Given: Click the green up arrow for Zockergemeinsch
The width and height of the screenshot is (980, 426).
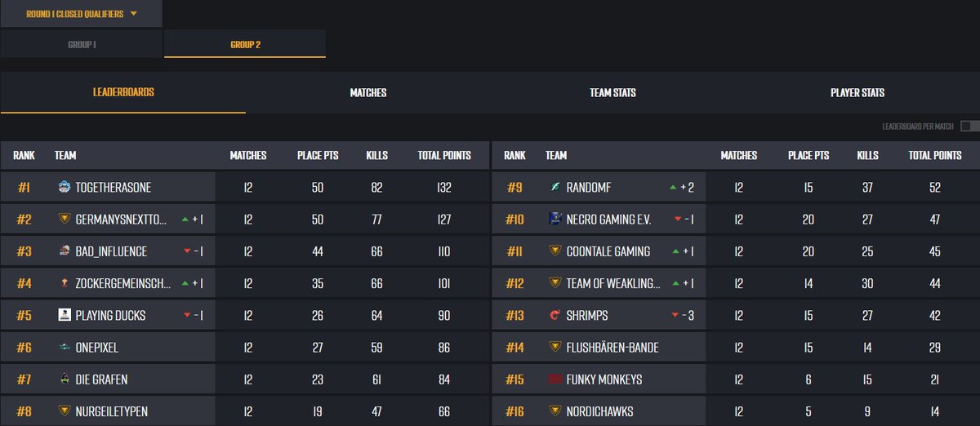Looking at the screenshot, I should pyautogui.click(x=185, y=283).
